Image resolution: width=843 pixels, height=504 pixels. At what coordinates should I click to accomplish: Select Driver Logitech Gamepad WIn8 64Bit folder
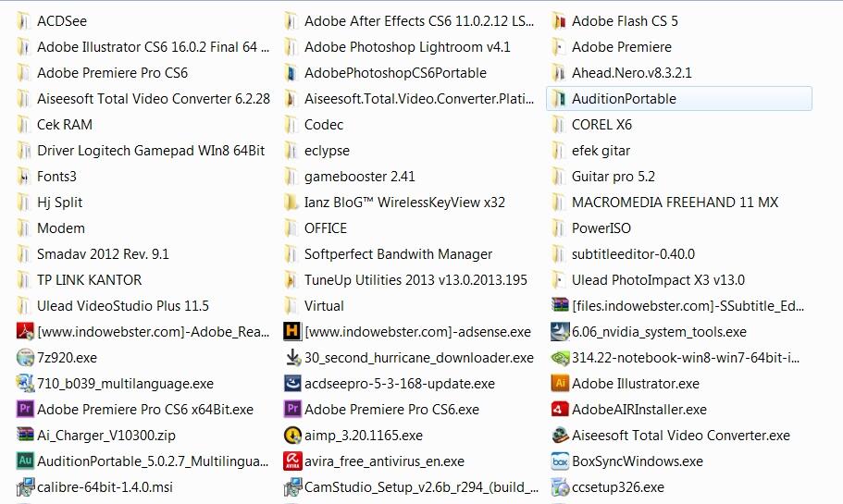click(151, 151)
